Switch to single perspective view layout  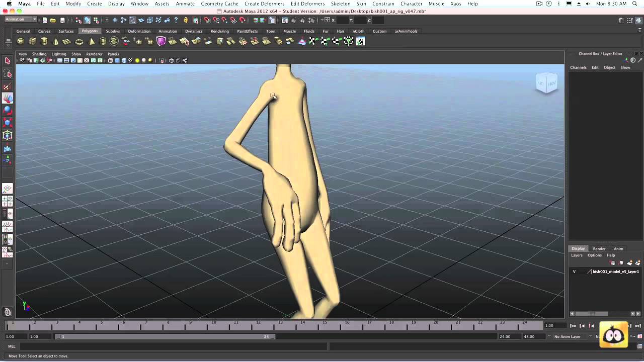pyautogui.click(x=8, y=189)
